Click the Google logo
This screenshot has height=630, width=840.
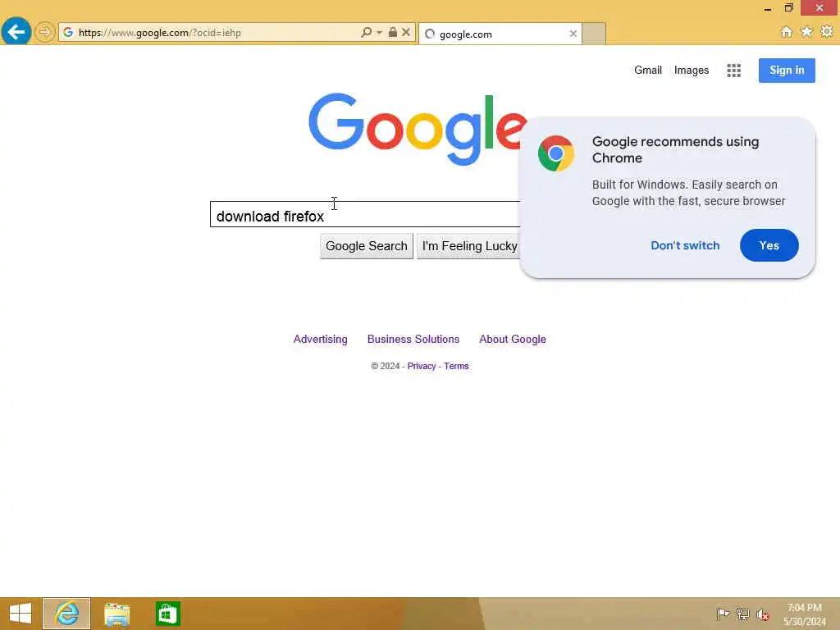pyautogui.click(x=418, y=129)
